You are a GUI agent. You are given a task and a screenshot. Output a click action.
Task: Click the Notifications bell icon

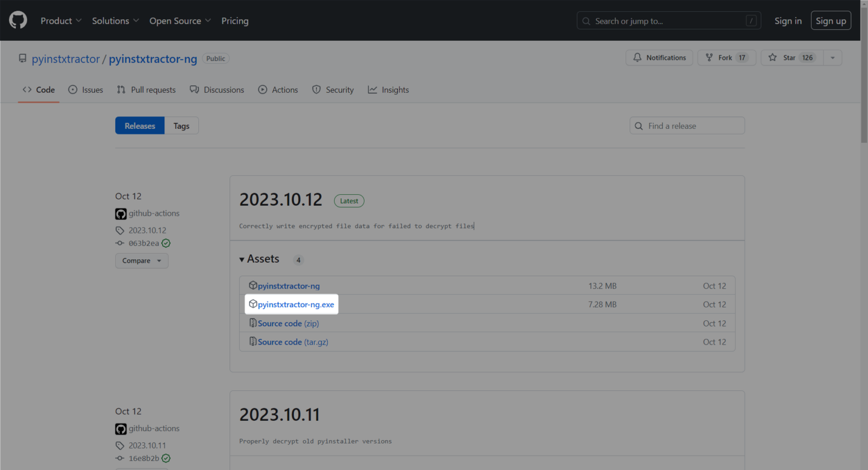637,58
